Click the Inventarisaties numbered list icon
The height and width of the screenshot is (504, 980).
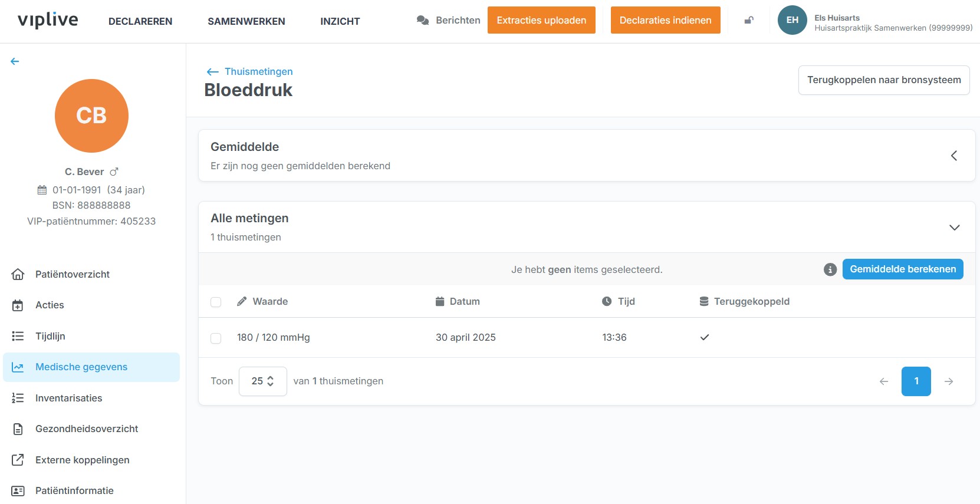point(18,398)
